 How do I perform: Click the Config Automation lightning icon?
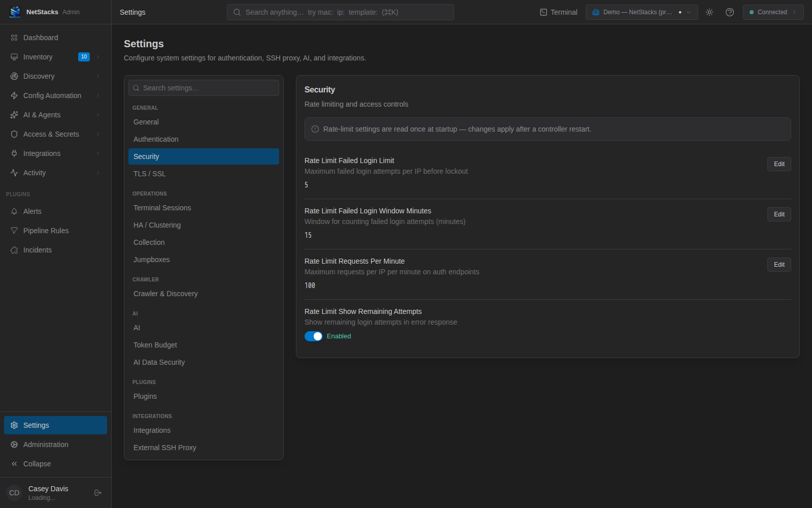(x=14, y=96)
